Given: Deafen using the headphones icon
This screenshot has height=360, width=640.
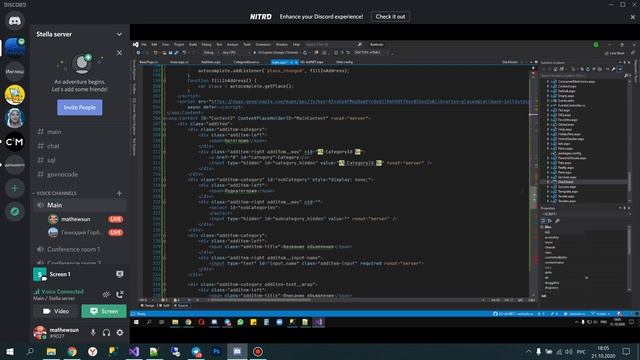Looking at the screenshot, I should click(106, 333).
